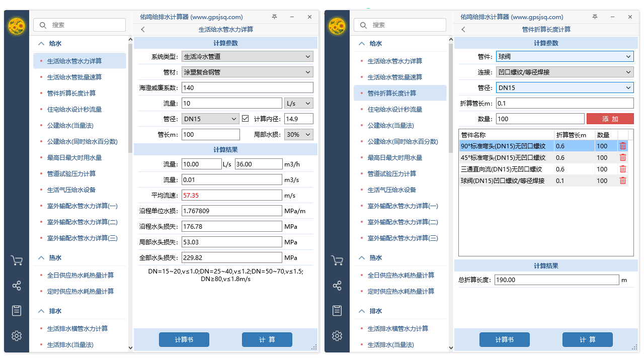Click the shopping cart icon in the sidebar

coord(17,260)
